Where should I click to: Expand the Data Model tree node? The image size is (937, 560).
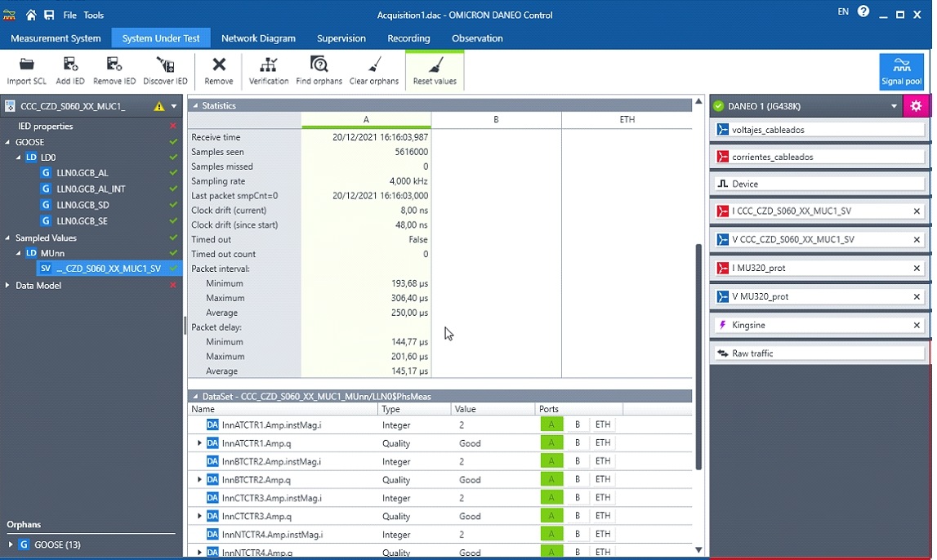[8, 286]
